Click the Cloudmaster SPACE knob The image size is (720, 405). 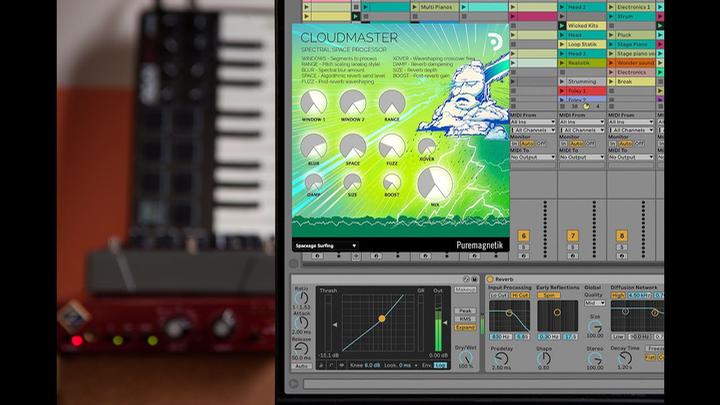pos(353,146)
